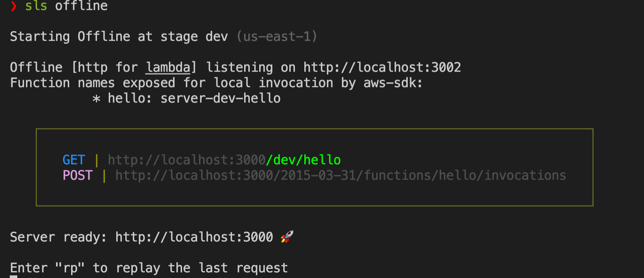
Task: Open the POST functions/hello/invocations URL
Action: point(340,176)
